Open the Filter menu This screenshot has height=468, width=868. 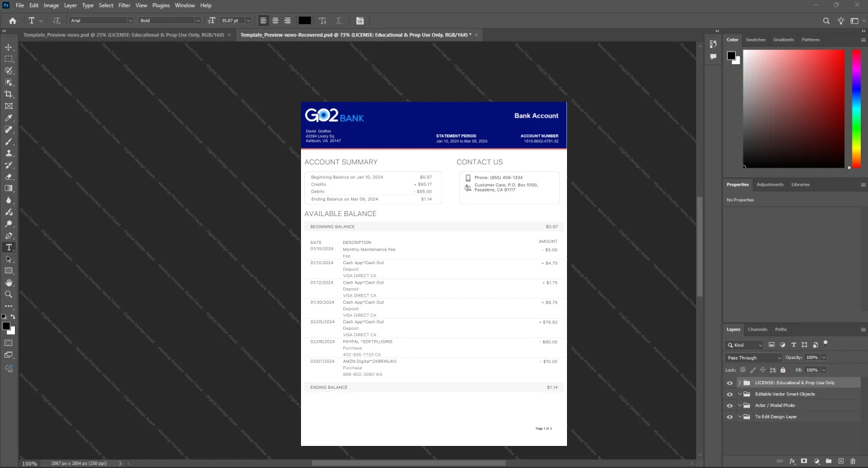[x=124, y=5]
